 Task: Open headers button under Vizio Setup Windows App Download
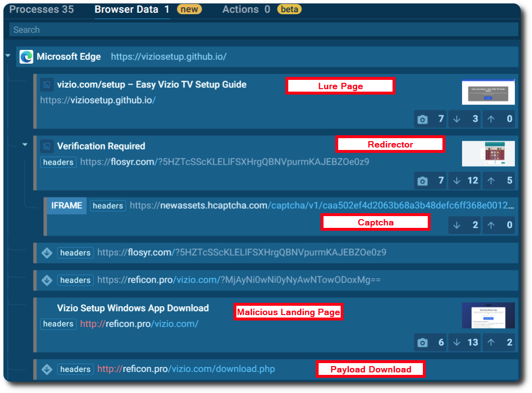tap(58, 324)
